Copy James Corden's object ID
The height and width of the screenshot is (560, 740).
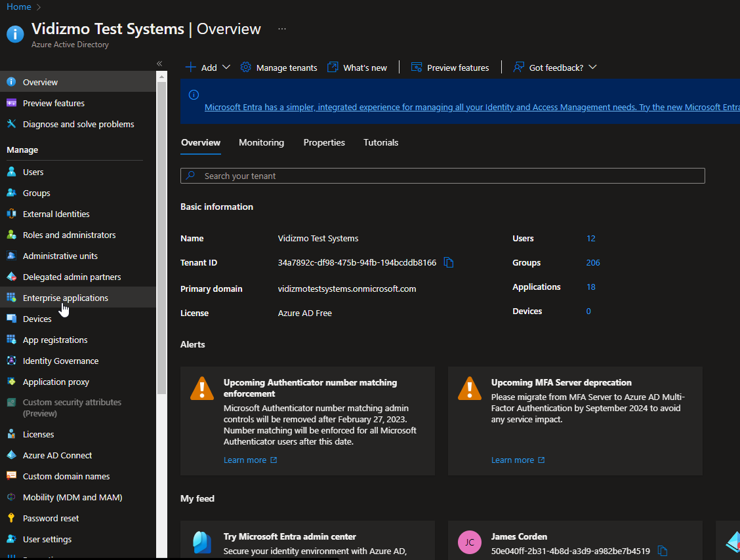click(x=663, y=551)
